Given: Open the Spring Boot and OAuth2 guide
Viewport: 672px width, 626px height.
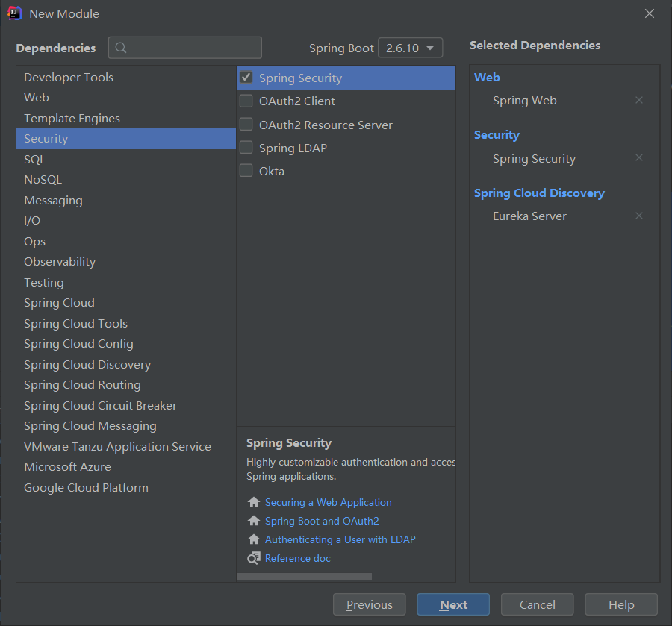Looking at the screenshot, I should (322, 521).
